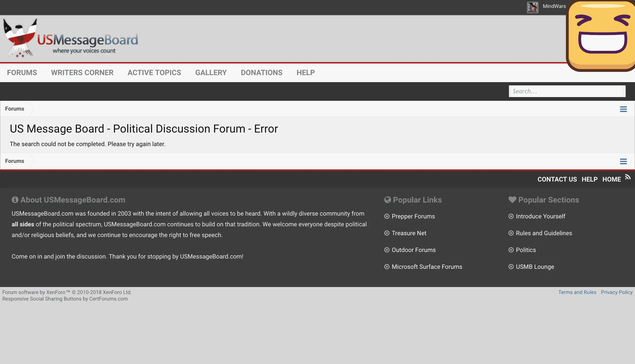Open upper breadcrumb hamburger menu

pos(623,109)
